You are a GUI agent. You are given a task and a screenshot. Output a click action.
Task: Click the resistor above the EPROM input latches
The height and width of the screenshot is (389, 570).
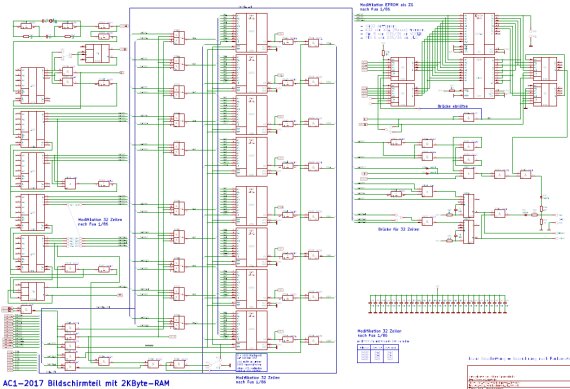[x=383, y=53]
